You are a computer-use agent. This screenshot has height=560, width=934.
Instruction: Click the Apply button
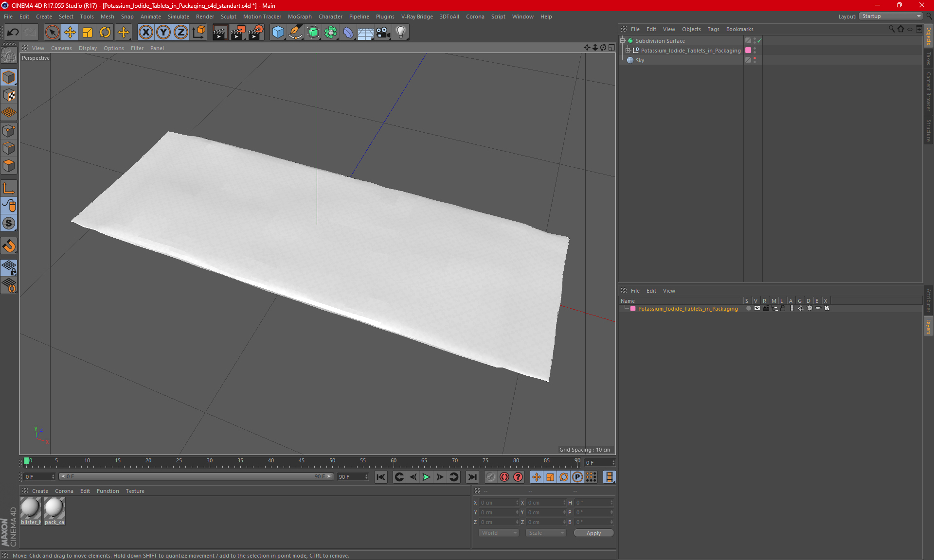pos(593,533)
